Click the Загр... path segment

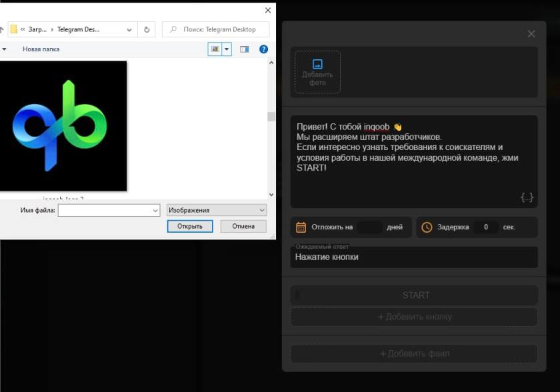coord(37,29)
